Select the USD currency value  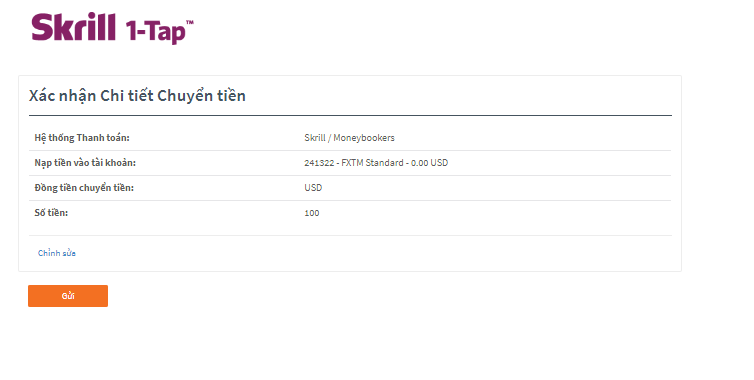coord(313,188)
